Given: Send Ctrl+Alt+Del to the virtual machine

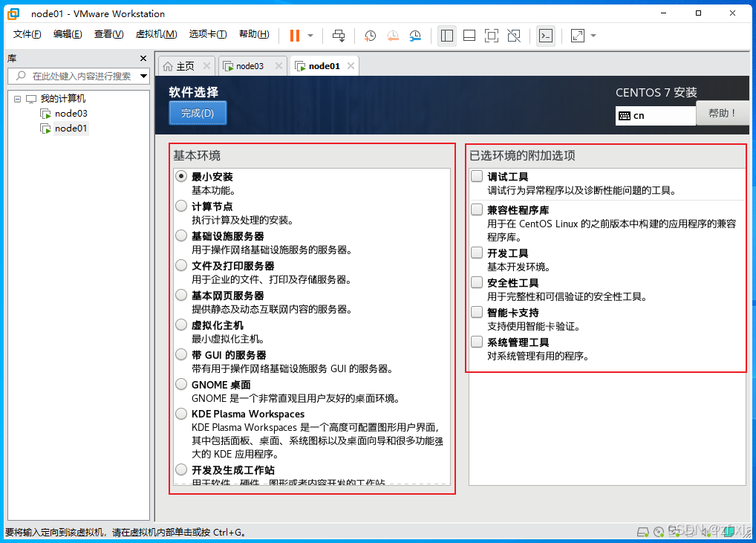Looking at the screenshot, I should 339,35.
